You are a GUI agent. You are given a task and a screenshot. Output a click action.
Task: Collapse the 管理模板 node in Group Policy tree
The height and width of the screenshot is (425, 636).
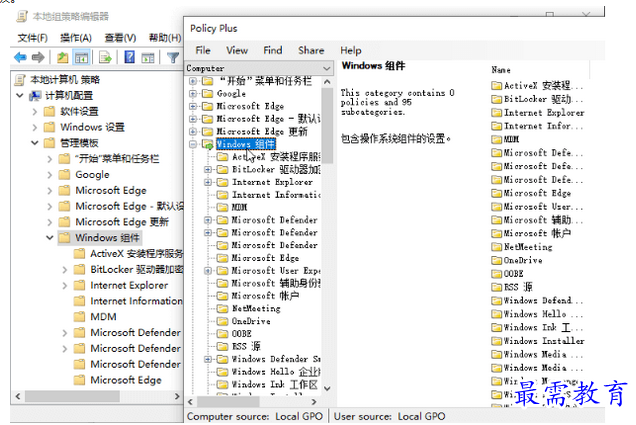[x=35, y=143]
